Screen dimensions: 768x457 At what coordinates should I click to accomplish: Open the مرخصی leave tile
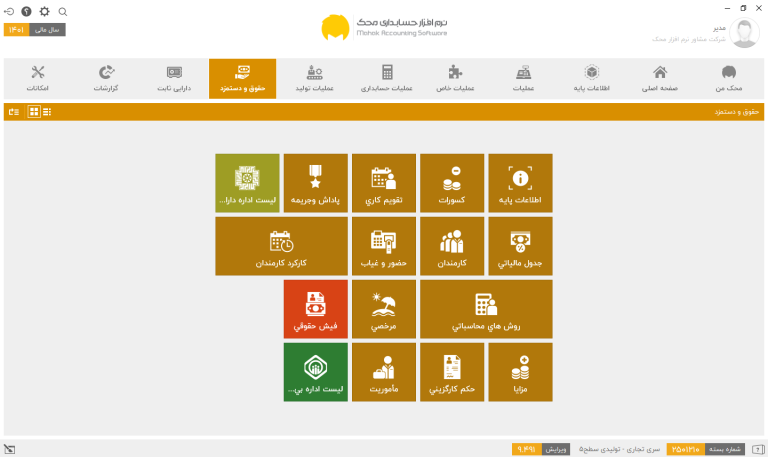[384, 309]
